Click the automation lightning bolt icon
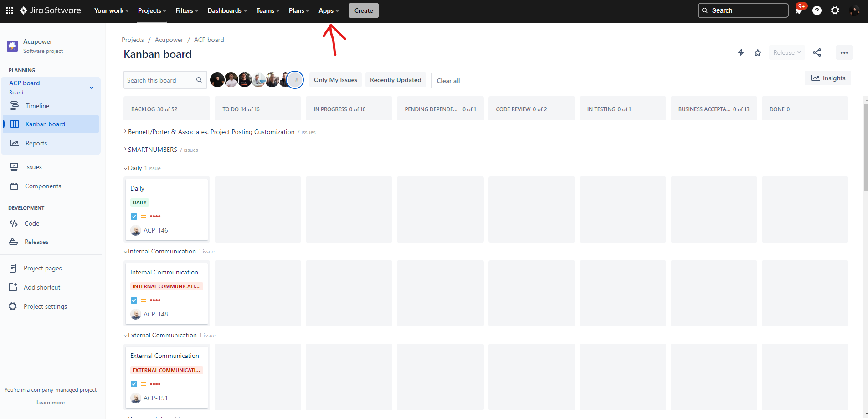Image resolution: width=868 pixels, height=419 pixels. 741,52
